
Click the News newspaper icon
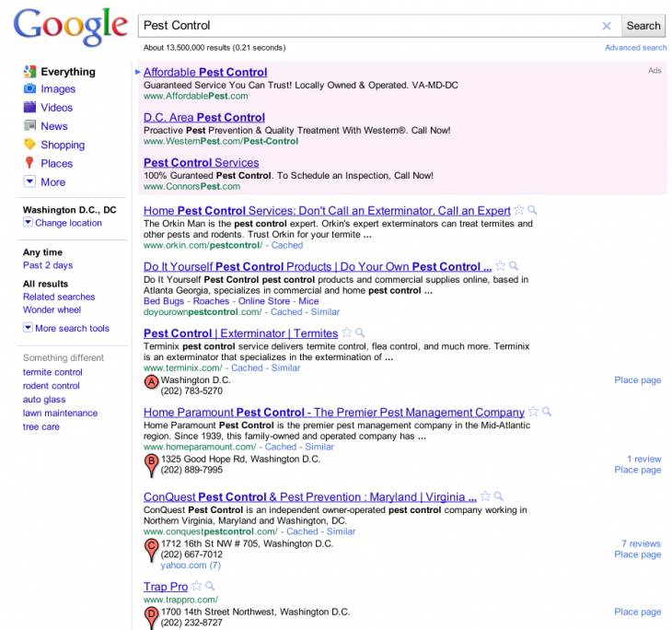29,125
